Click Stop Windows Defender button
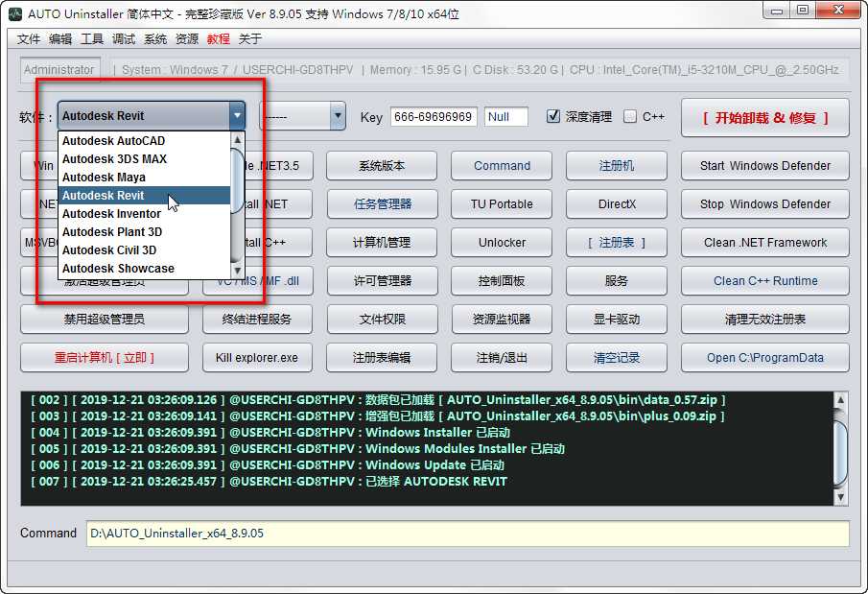The height and width of the screenshot is (594, 868). click(x=765, y=203)
